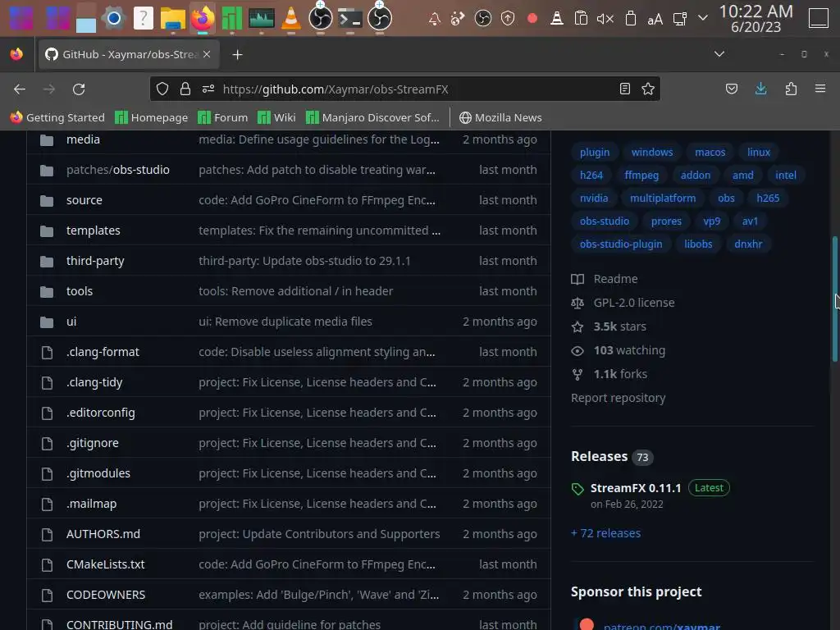The image size is (840, 630).
Task: Open Manjaro Discover Software bookmark
Action: pos(372,117)
